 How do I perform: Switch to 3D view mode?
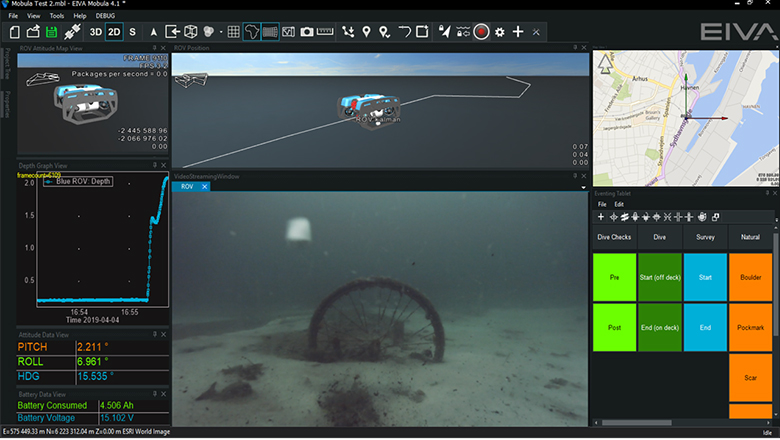(x=96, y=32)
